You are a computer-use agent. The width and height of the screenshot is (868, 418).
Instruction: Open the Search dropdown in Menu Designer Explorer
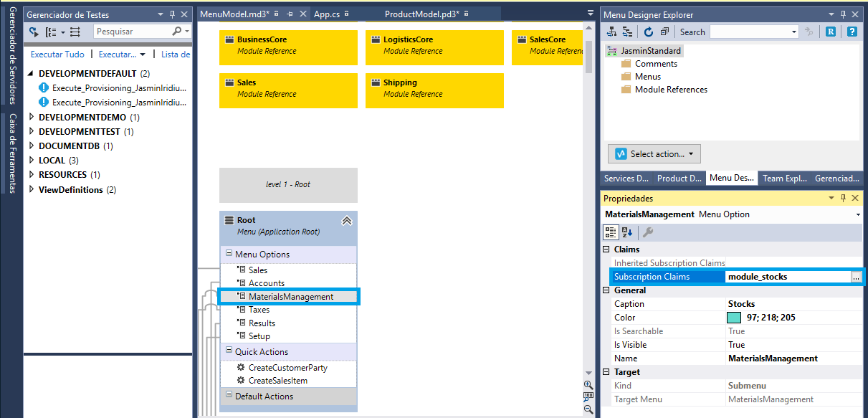point(794,32)
